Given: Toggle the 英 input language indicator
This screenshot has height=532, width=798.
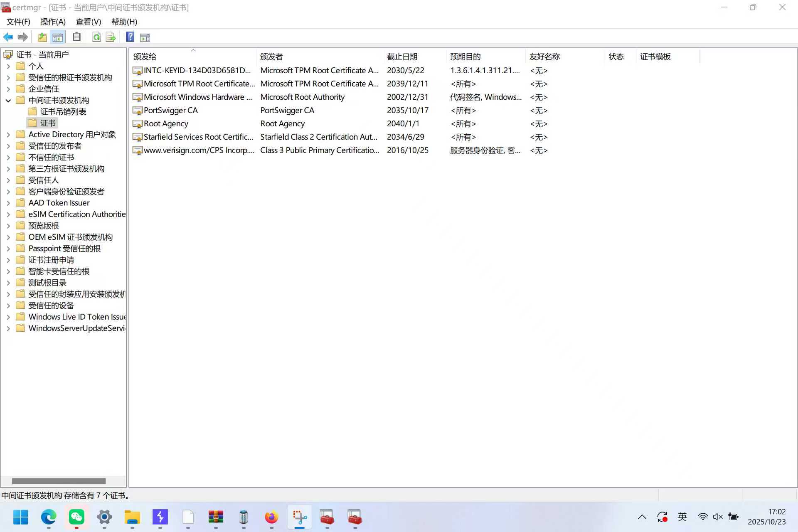Looking at the screenshot, I should 682,517.
